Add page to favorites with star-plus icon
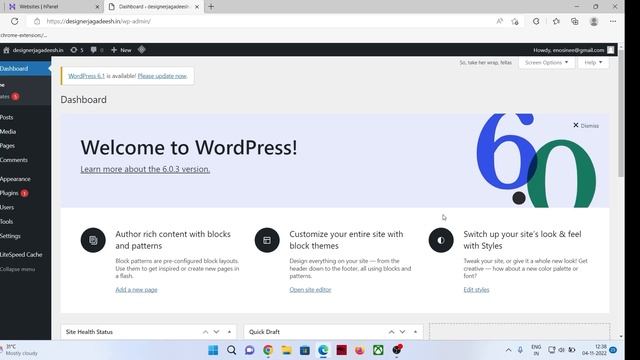The width and height of the screenshot is (640, 360). [515, 21]
